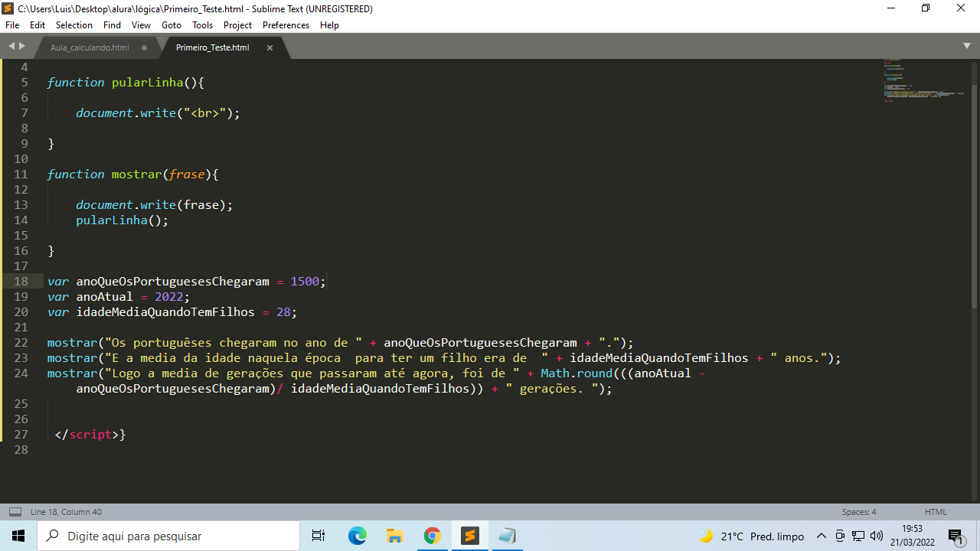Open Google Chrome from taskbar
The width and height of the screenshot is (980, 551).
tap(433, 536)
